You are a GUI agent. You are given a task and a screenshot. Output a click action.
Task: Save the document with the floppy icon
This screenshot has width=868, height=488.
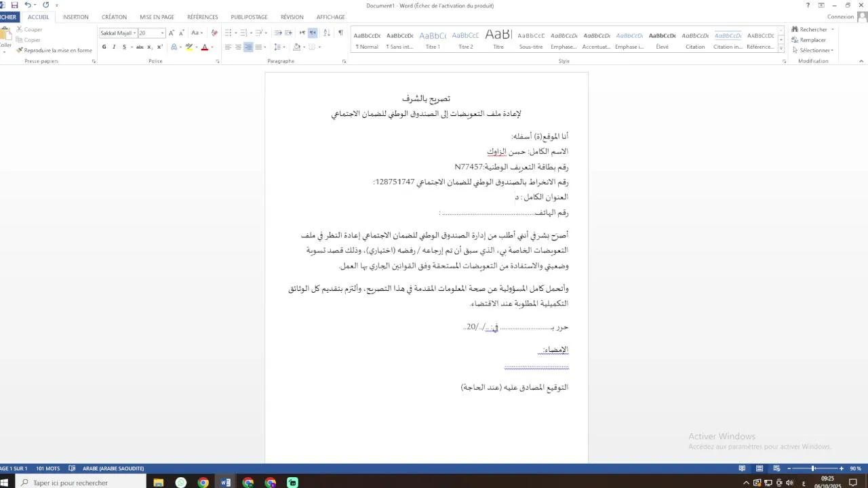[x=14, y=5]
